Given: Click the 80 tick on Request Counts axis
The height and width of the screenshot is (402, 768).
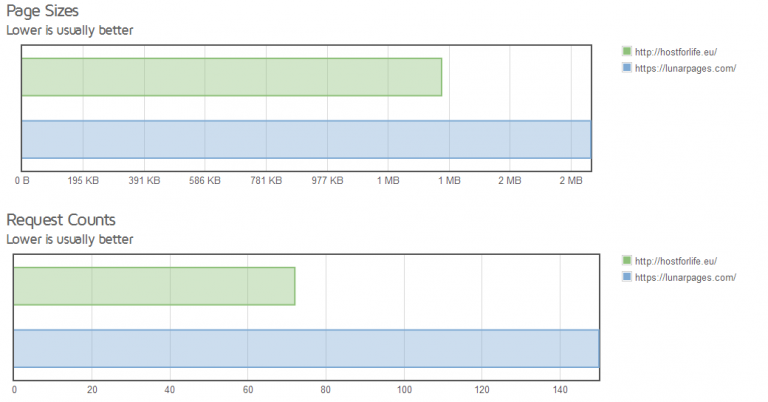Looking at the screenshot, I should point(326,390).
